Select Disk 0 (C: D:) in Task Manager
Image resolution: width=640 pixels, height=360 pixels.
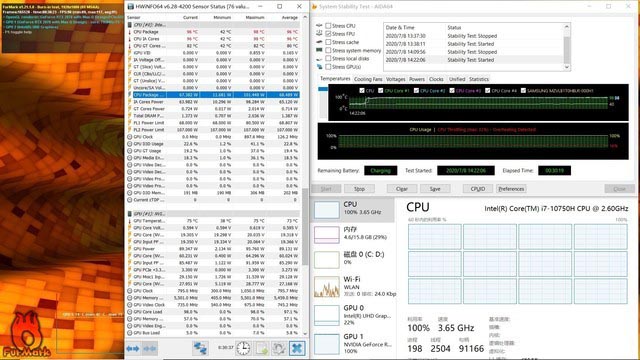(353, 259)
